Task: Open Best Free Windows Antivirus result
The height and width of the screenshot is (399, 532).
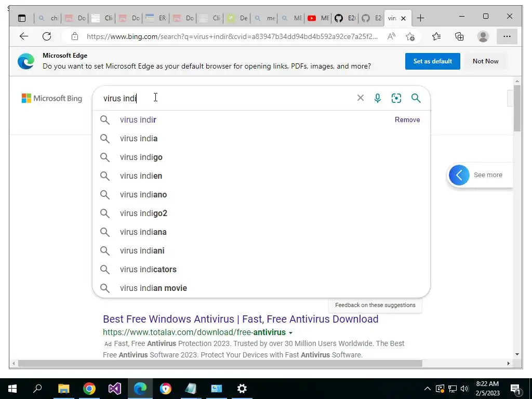Action: click(241, 319)
